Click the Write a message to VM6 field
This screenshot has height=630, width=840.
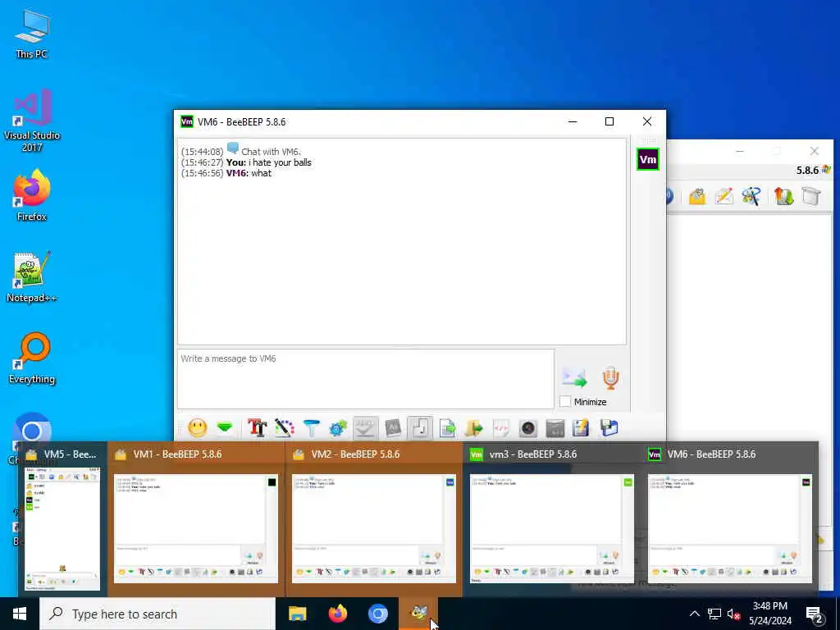point(365,379)
